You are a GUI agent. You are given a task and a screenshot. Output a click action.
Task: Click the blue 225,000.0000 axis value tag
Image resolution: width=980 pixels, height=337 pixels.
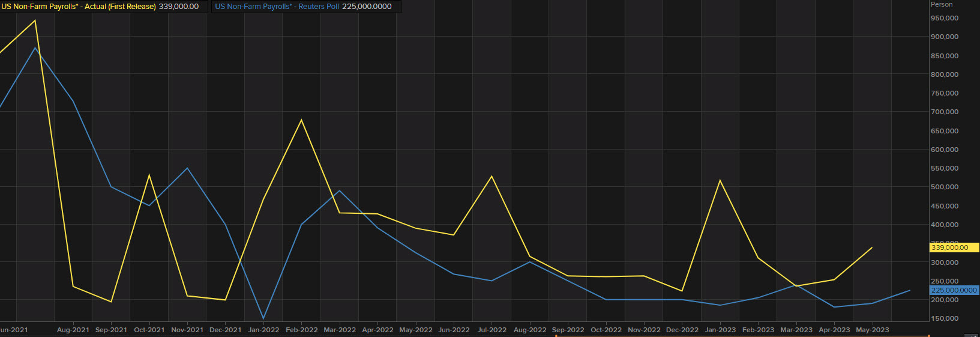954,290
